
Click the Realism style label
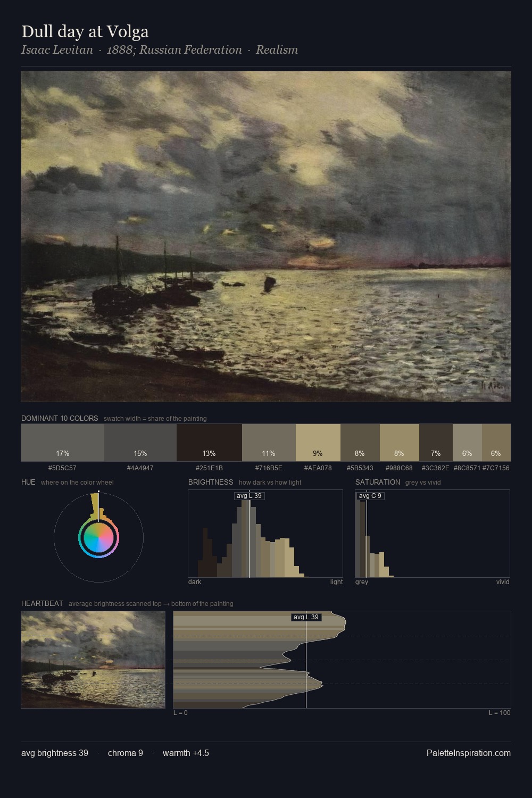(277, 50)
